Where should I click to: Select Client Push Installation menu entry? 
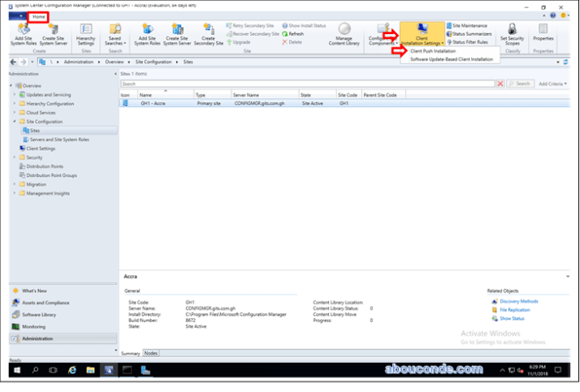(x=433, y=51)
